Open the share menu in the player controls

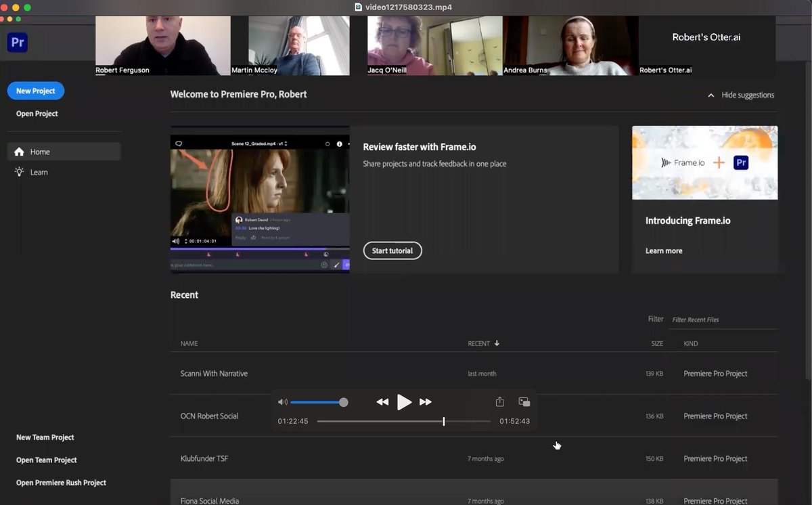(500, 401)
